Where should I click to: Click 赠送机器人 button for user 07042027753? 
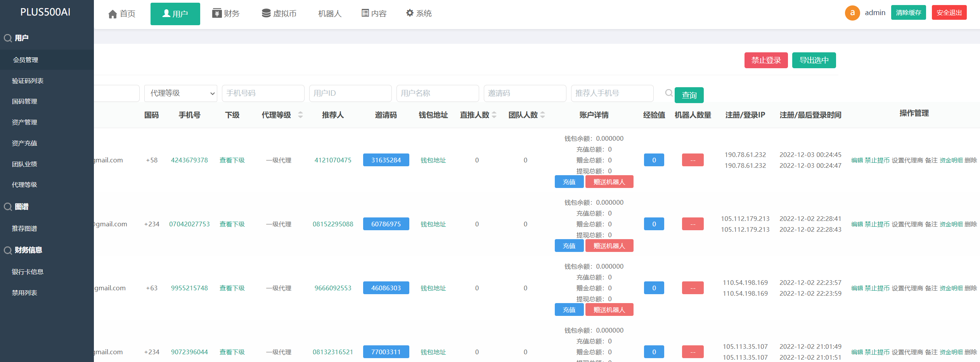[x=609, y=246]
